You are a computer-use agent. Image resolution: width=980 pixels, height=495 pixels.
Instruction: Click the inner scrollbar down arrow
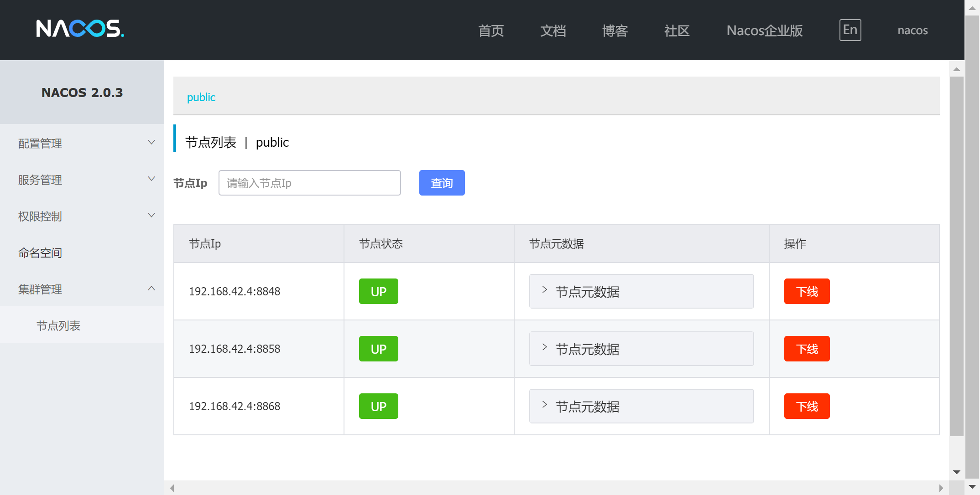pos(957,472)
